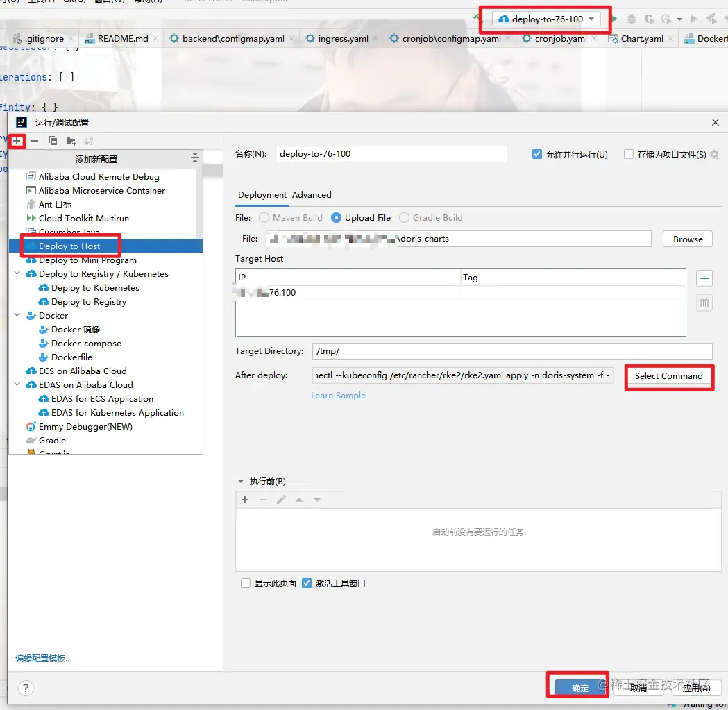Collapse the add new configuration list icon
This screenshot has width=728, height=710.
click(195, 158)
